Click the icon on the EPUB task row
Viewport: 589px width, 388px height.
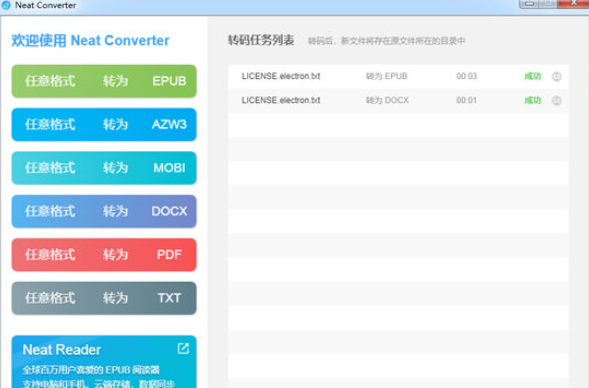[x=556, y=77]
